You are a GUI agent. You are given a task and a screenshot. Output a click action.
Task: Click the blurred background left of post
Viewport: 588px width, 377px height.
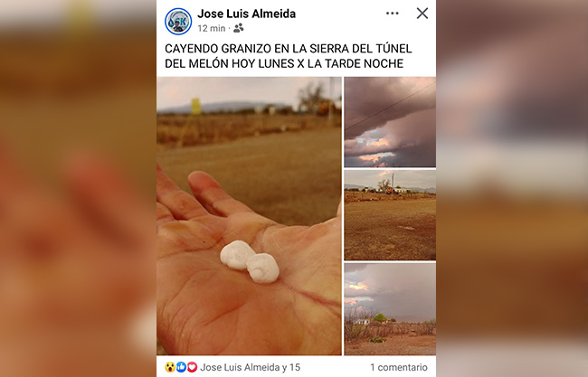pyautogui.click(x=78, y=188)
